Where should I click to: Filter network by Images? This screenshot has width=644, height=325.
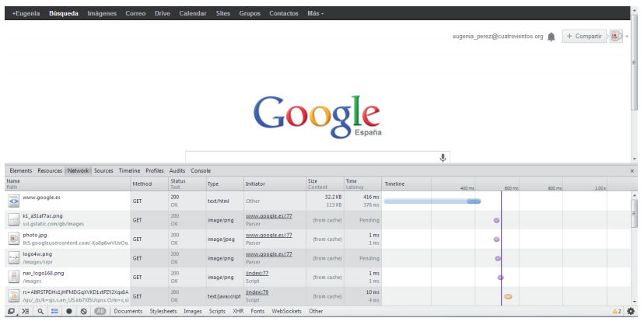pyautogui.click(x=193, y=312)
